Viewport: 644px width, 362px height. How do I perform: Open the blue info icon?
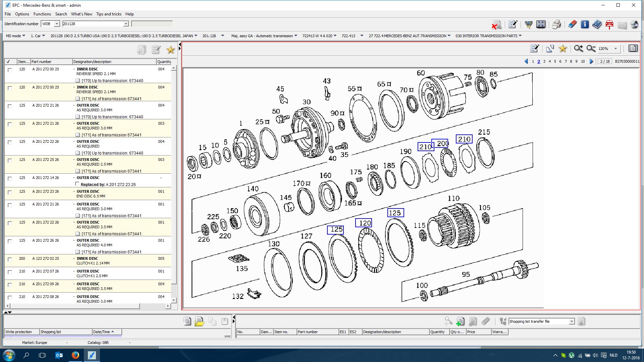[585, 24]
